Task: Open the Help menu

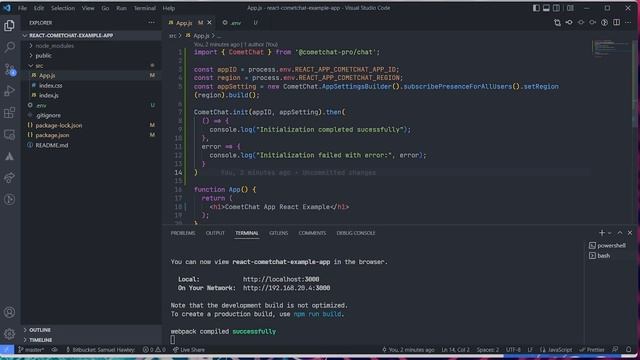Action: pos(169,8)
